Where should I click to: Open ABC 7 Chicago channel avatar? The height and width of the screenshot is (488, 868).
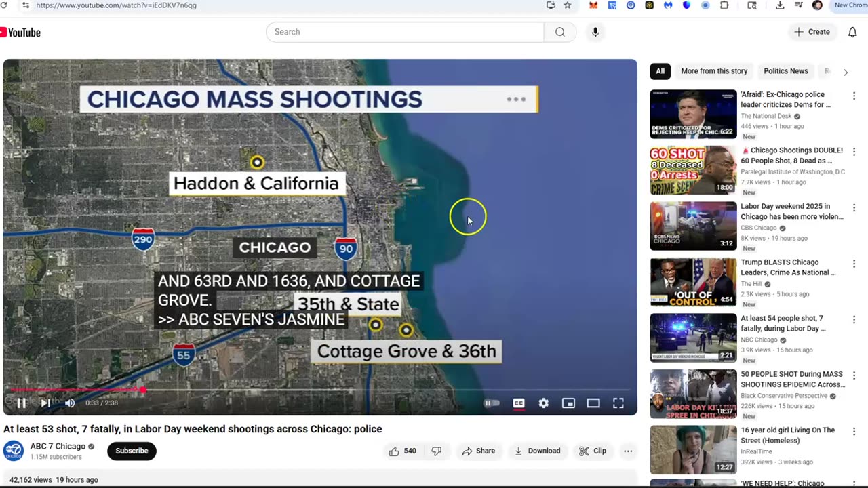click(x=14, y=451)
